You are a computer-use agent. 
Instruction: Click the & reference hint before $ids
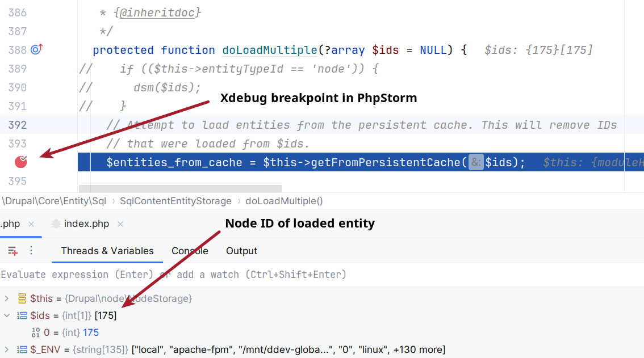(x=476, y=162)
